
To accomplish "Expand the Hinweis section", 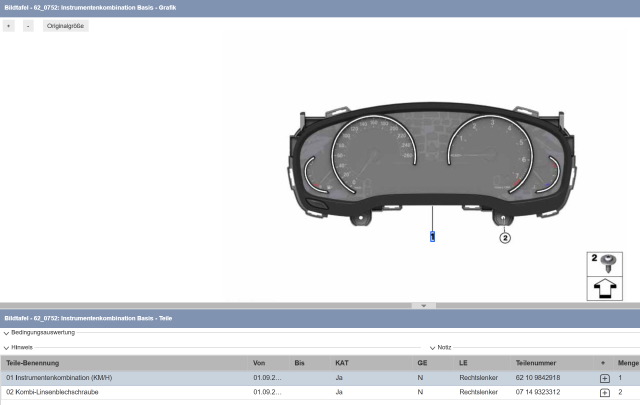I will (18, 347).
